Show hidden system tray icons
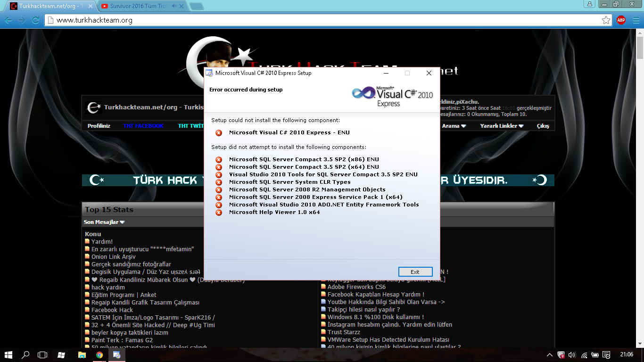 click(x=550, y=355)
